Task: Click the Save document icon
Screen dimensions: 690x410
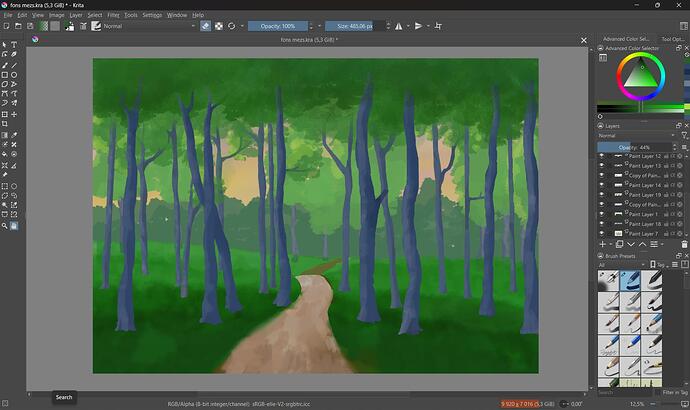Action: (30, 26)
